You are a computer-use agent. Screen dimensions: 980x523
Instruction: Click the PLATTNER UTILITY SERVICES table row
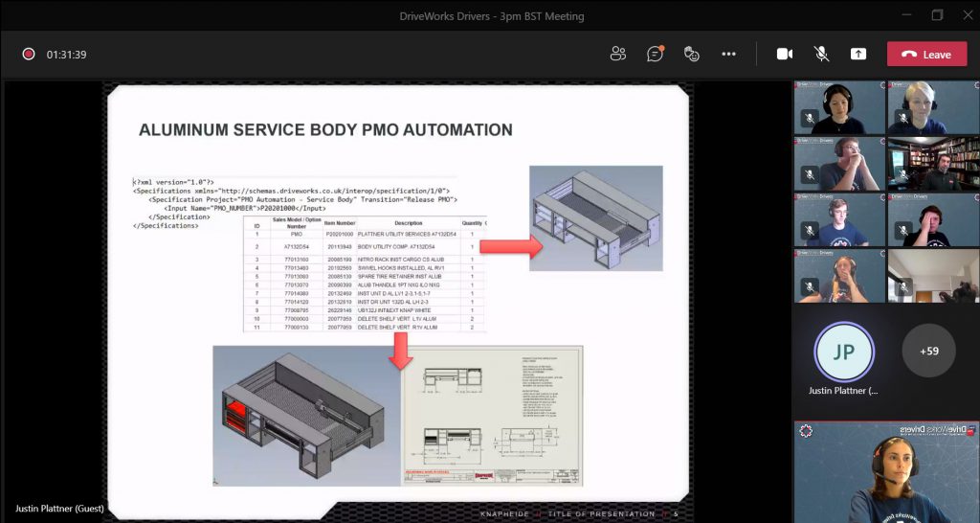(365, 234)
